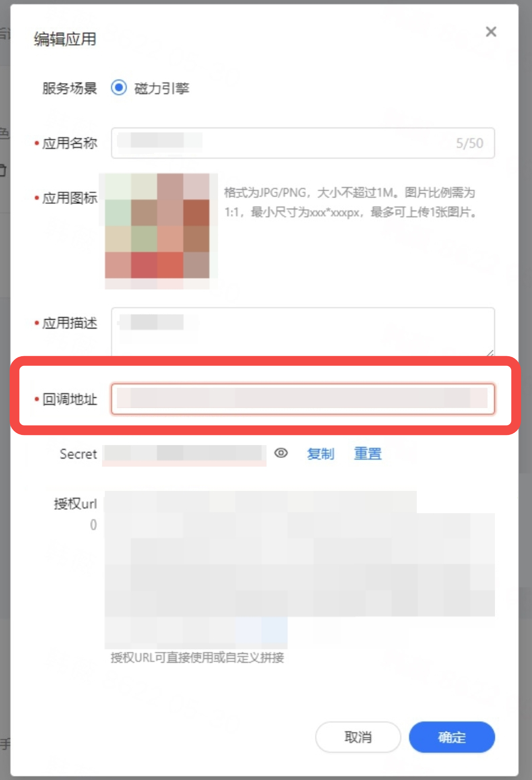This screenshot has width=532, height=780.
Task: Click the Secret value field
Action: point(184,454)
